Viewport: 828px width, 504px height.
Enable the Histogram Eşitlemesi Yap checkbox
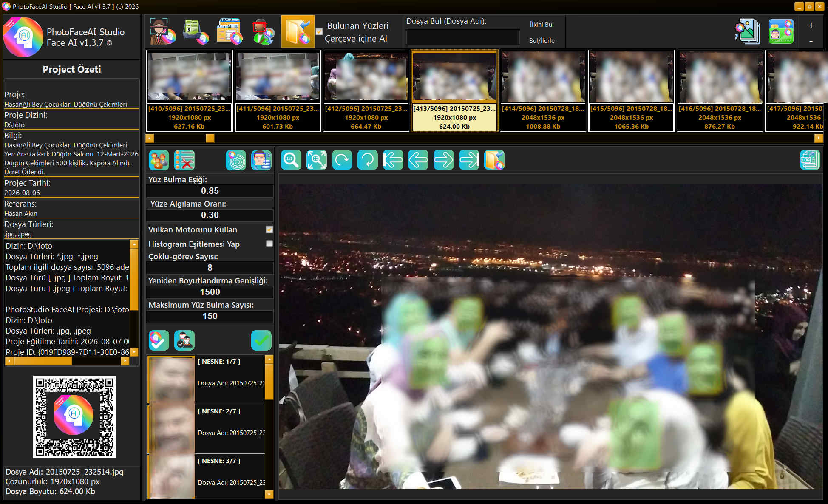[x=269, y=244]
